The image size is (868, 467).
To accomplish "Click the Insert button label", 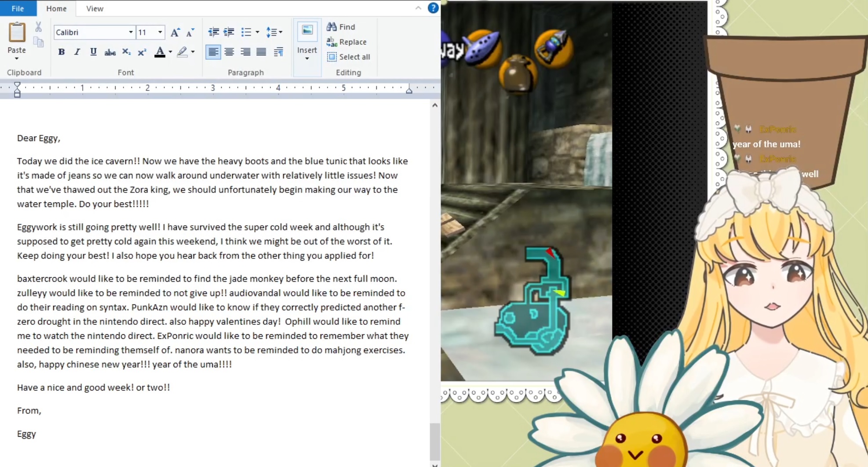I will (307, 50).
